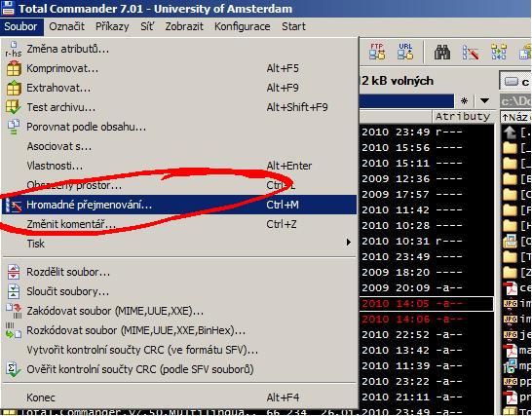Select Hromadné přejmenování menu entry
This screenshot has width=532, height=416.
179,205
